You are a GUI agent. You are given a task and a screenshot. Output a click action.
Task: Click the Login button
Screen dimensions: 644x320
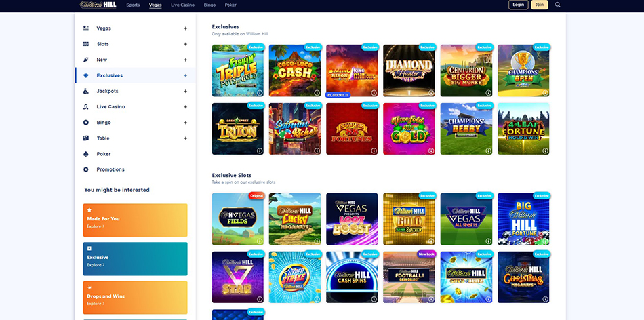point(519,5)
